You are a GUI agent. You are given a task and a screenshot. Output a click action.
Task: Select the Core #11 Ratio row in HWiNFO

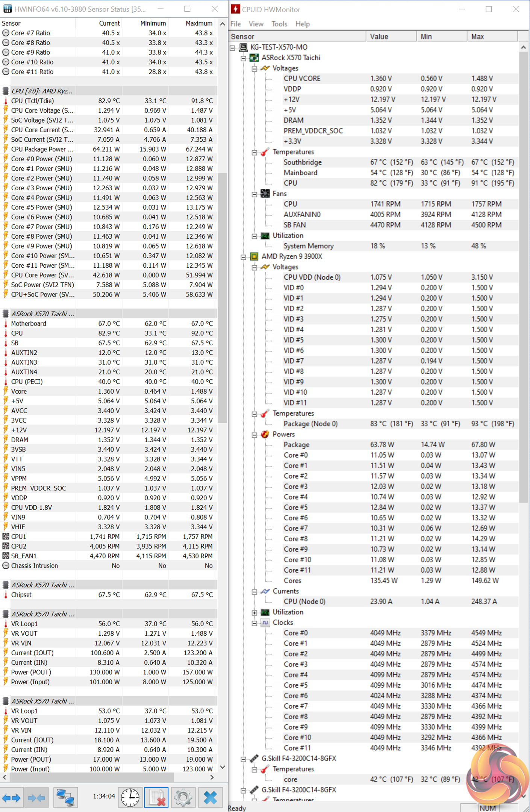tap(109, 72)
